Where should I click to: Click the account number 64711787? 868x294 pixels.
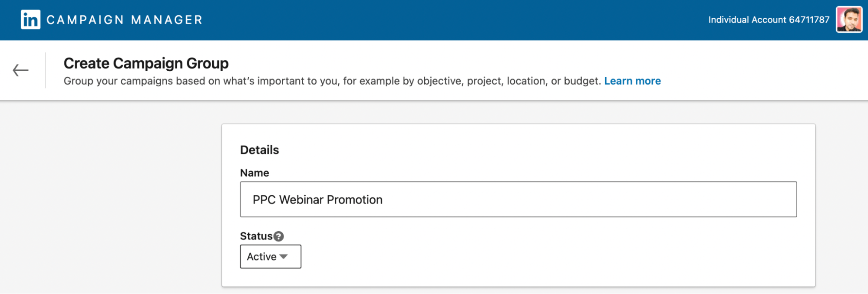(809, 20)
